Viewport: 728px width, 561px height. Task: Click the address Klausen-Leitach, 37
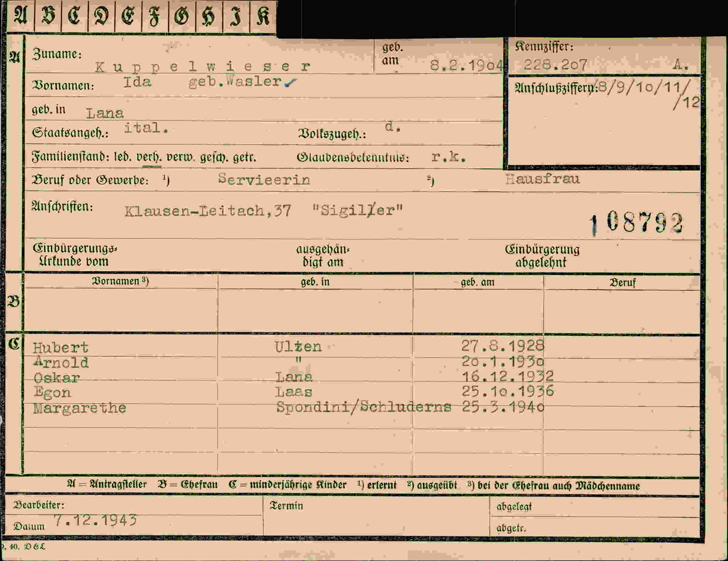(x=208, y=211)
